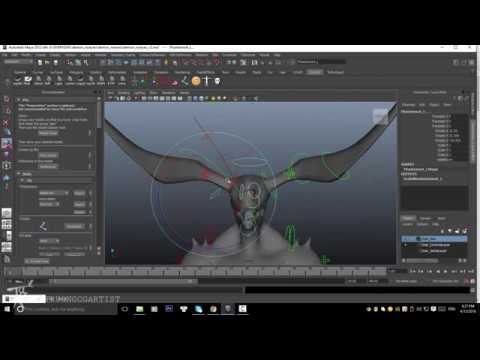
Task: Choose the Move tool in toolbox
Action: tap(7, 132)
